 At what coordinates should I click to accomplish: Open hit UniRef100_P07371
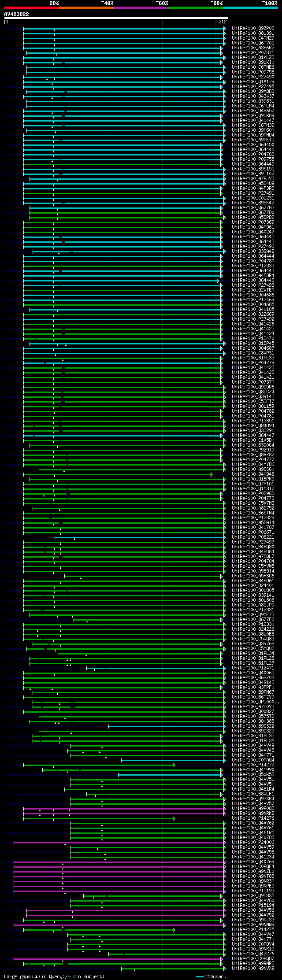[253, 53]
